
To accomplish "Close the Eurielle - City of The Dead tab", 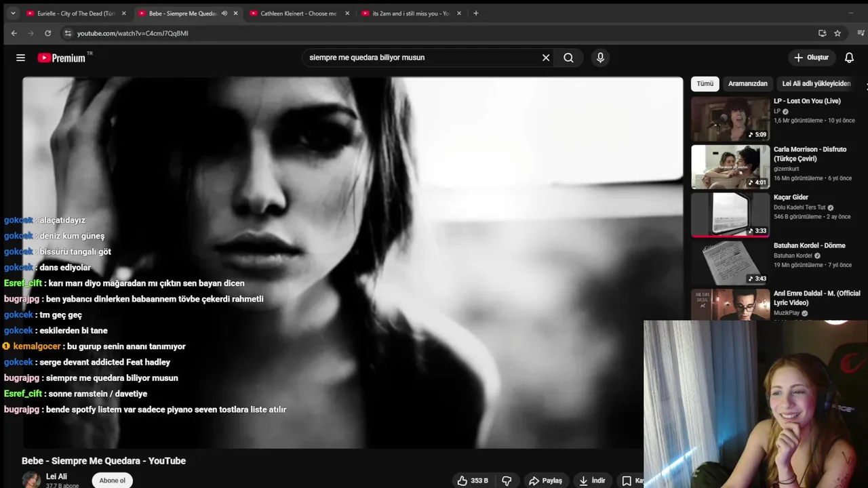I will point(123,13).
